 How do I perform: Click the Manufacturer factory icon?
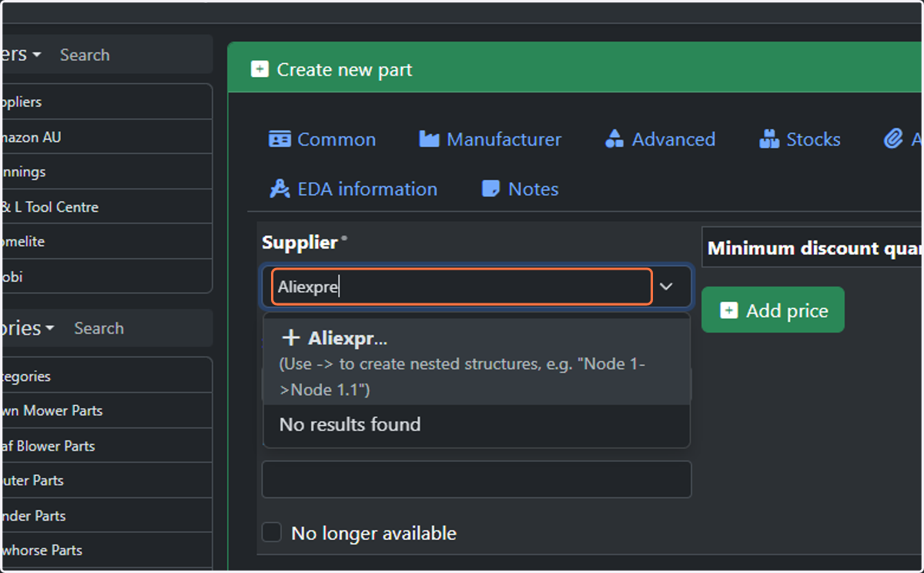(x=429, y=139)
